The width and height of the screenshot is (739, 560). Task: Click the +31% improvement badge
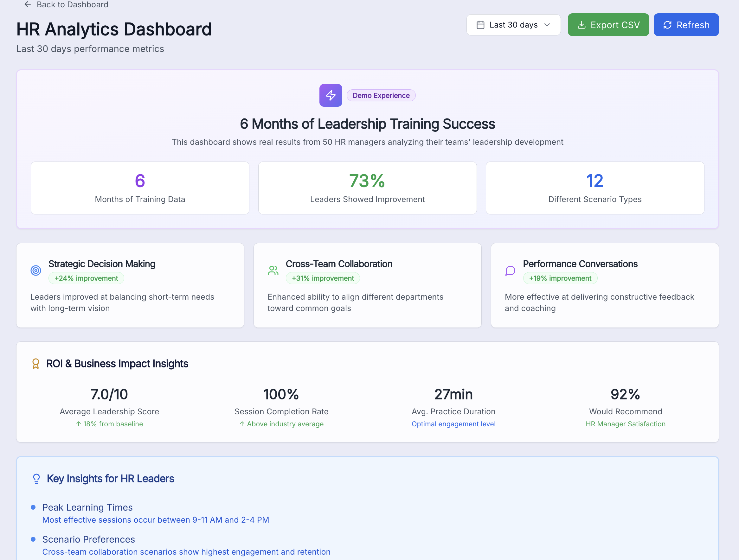click(x=322, y=278)
